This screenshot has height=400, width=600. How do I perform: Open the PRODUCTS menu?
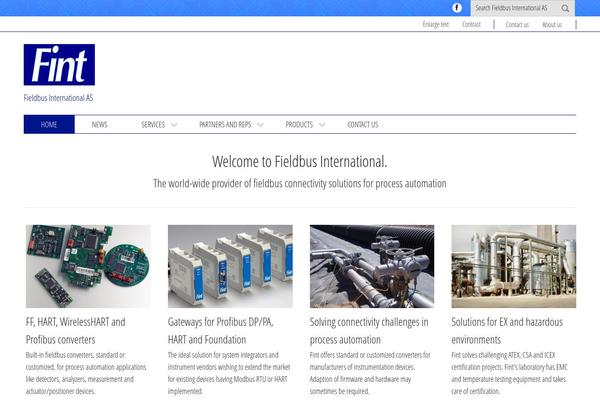pyautogui.click(x=299, y=124)
